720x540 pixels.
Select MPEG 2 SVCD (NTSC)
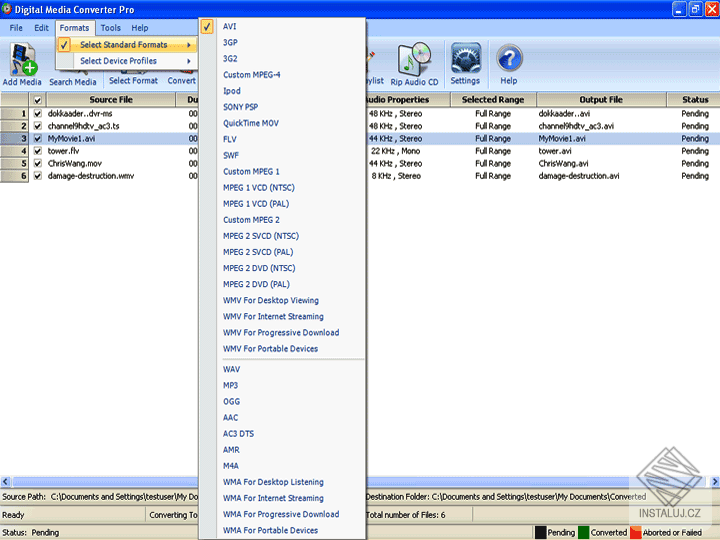(282, 236)
